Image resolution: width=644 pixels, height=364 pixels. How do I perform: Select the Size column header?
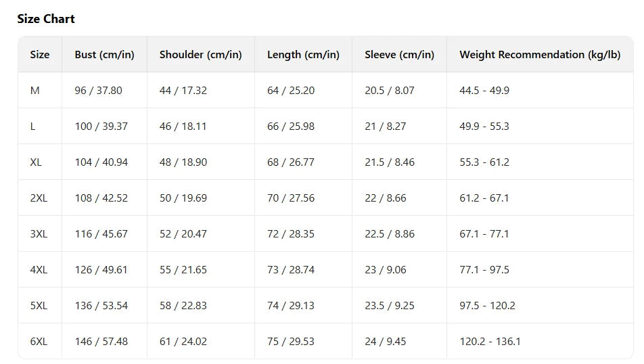click(40, 55)
